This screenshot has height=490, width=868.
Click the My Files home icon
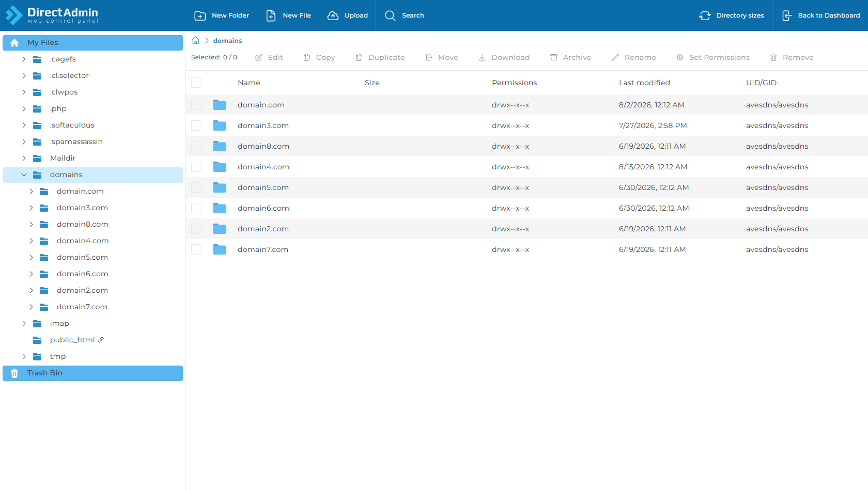tap(14, 43)
